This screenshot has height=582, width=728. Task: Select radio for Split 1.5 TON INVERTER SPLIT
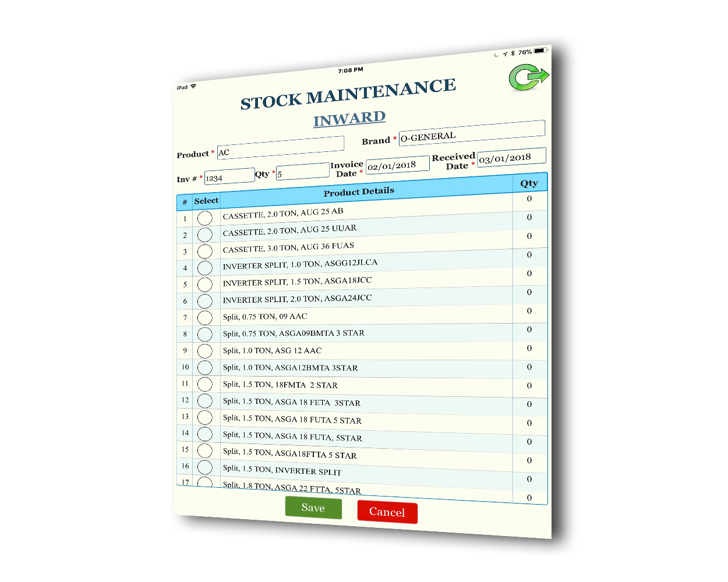tap(204, 467)
